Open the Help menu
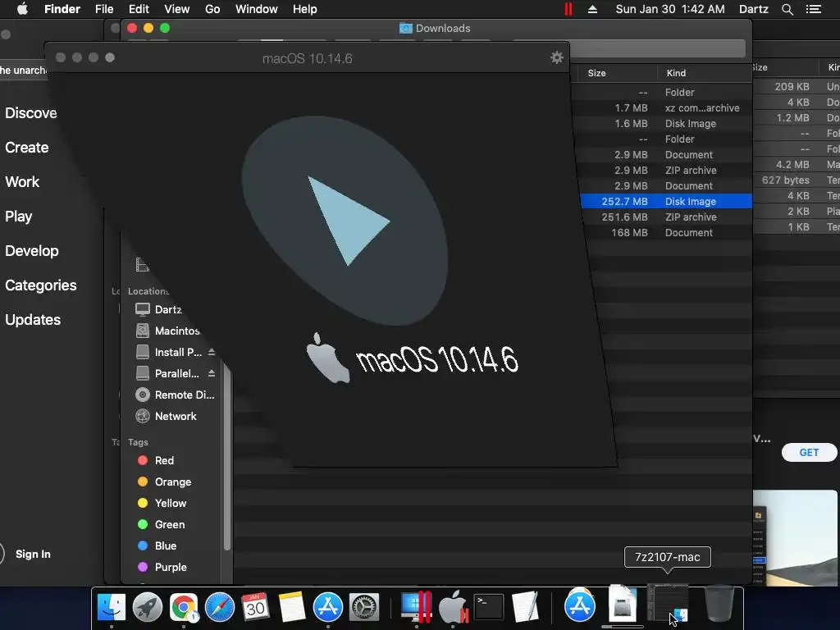This screenshot has width=840, height=630. [x=305, y=9]
